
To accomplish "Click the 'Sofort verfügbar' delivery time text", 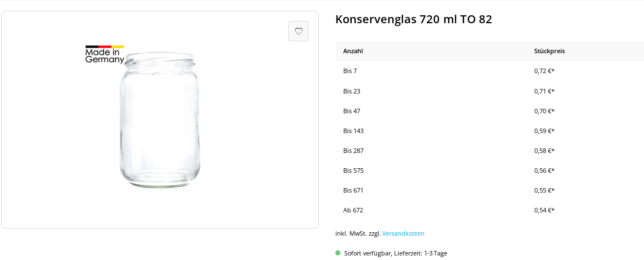I will point(396,253).
